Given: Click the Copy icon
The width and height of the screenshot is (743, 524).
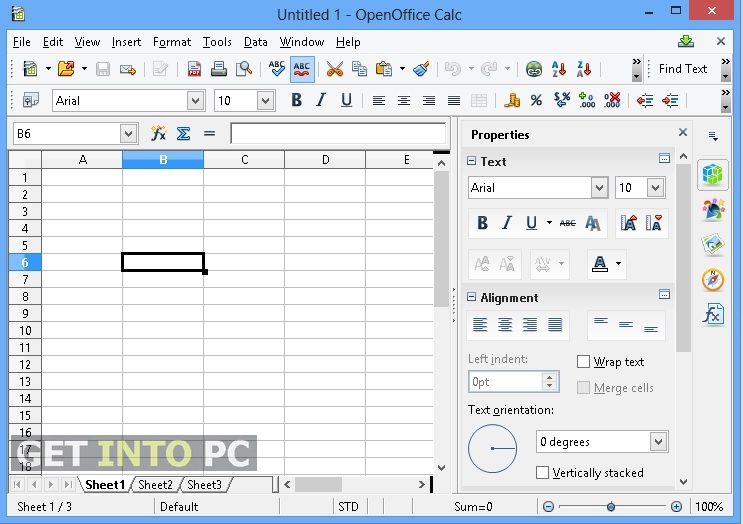Looking at the screenshot, I should coord(359,69).
